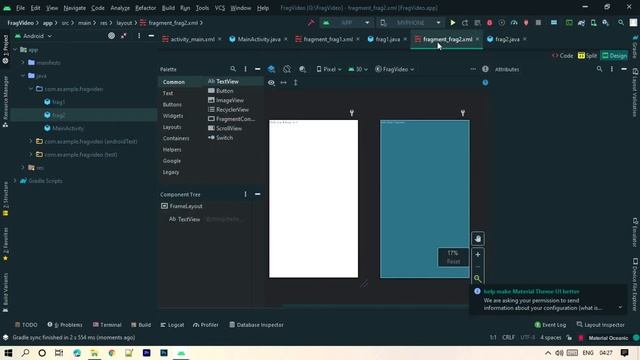Viewport: 640px width, 360px height.
Task: Switch to the activity_main.xml tab
Action: (x=192, y=39)
